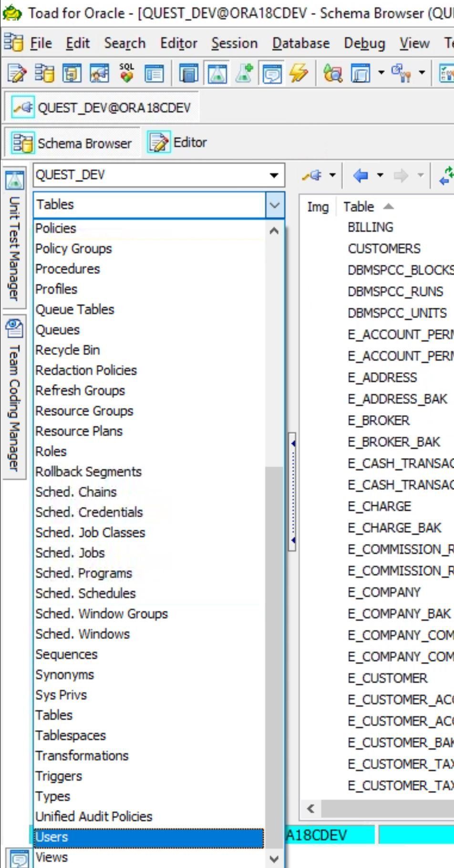
Task: Click the connection plug icon in browser toolbar
Action: click(313, 176)
